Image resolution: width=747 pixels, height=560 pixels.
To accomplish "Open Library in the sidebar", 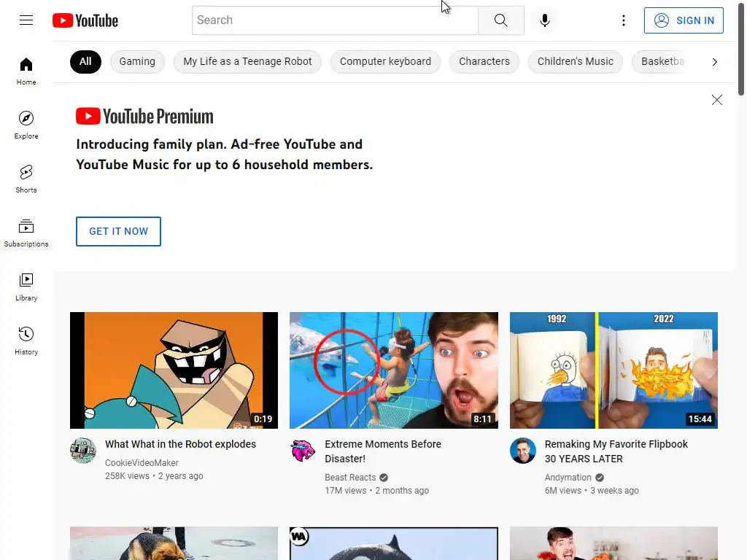I will point(26,287).
